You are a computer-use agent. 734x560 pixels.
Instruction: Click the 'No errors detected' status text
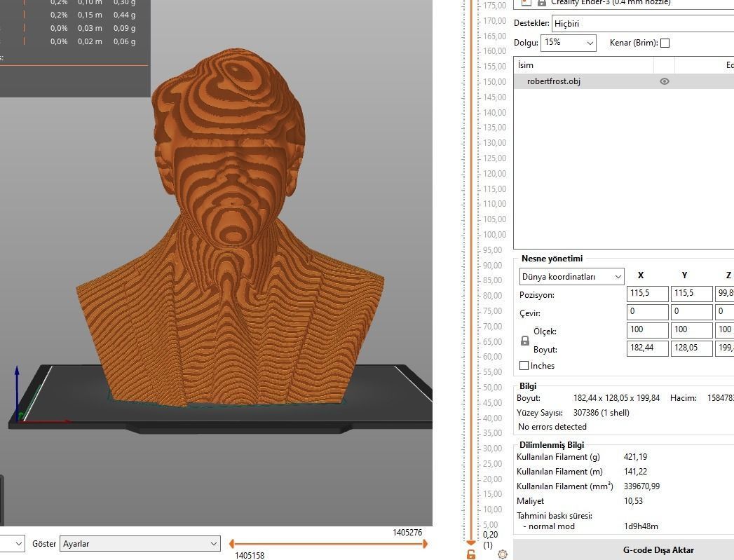click(552, 427)
